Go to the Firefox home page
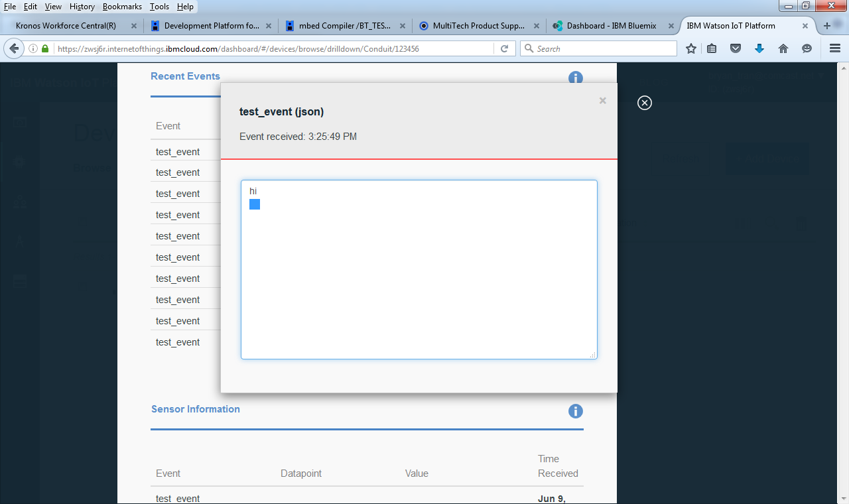 [x=783, y=48]
